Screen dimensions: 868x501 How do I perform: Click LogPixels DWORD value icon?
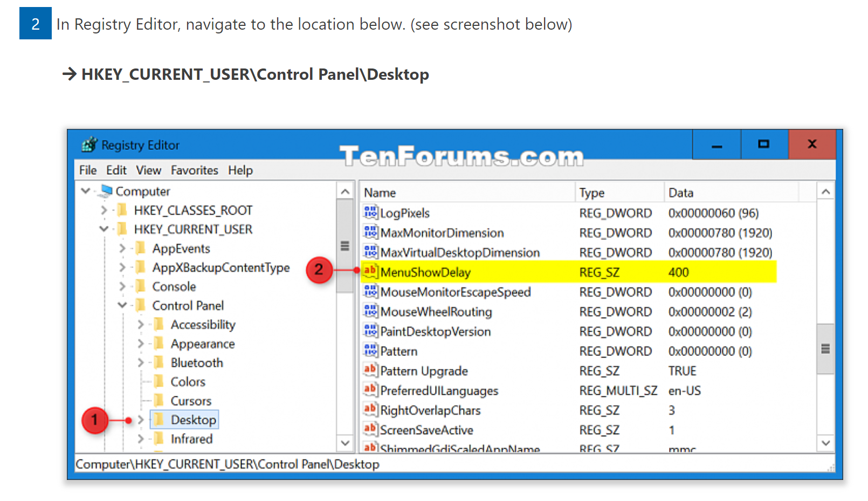click(370, 212)
